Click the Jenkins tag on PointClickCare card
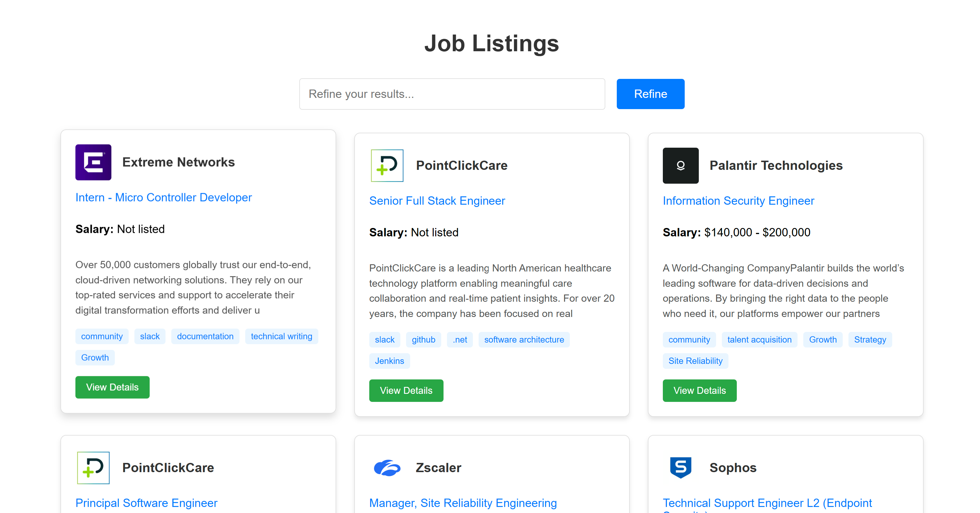 389,361
